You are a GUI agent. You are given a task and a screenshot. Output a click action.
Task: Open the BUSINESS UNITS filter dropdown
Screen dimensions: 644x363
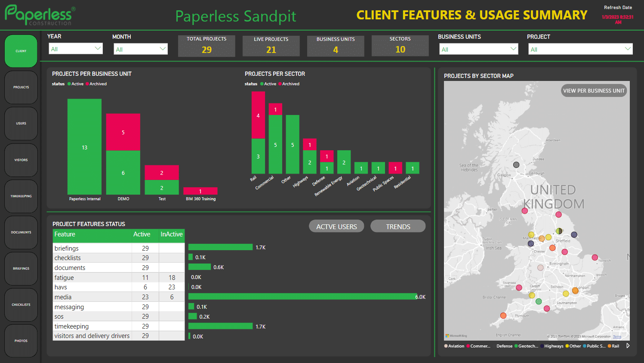click(478, 49)
